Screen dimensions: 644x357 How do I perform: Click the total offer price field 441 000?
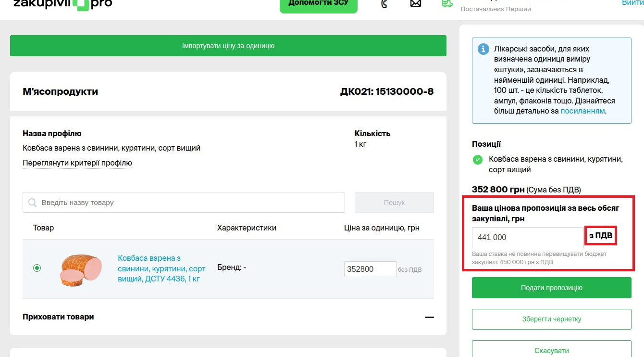pos(527,238)
